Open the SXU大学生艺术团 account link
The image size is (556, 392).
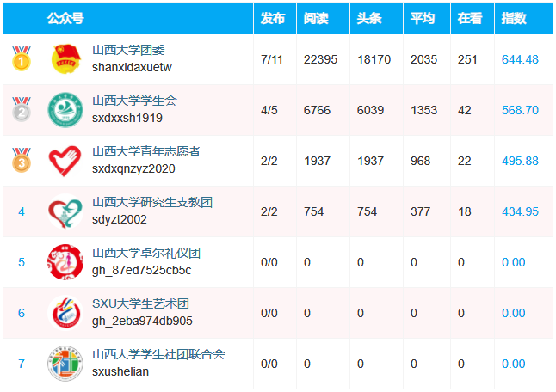[141, 303]
